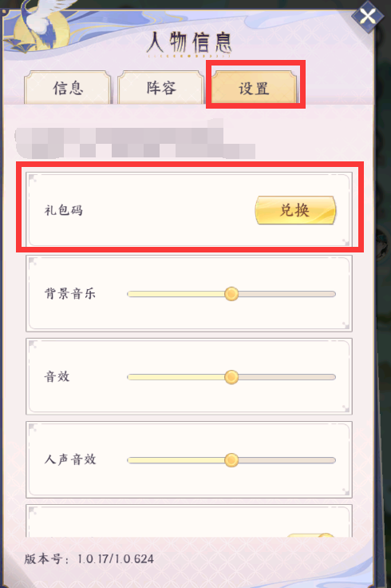The height and width of the screenshot is (588, 391).
Task: Click right end of 背景音乐 volume track
Action: (x=331, y=294)
